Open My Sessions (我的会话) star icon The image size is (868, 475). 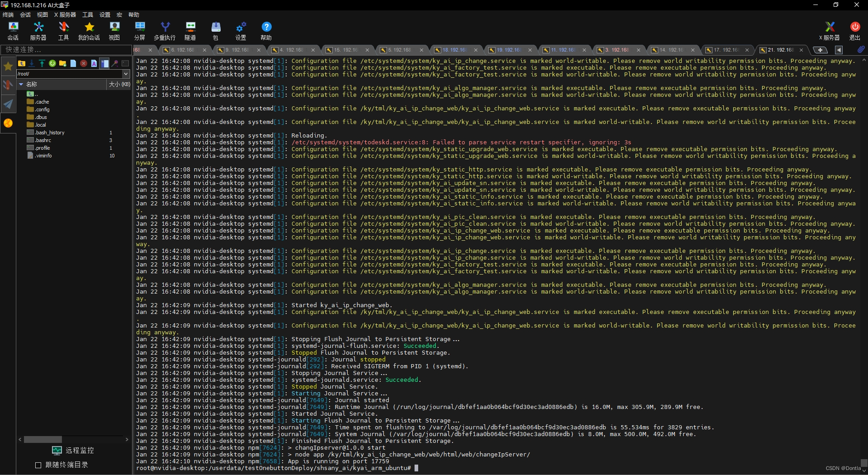coord(89,31)
